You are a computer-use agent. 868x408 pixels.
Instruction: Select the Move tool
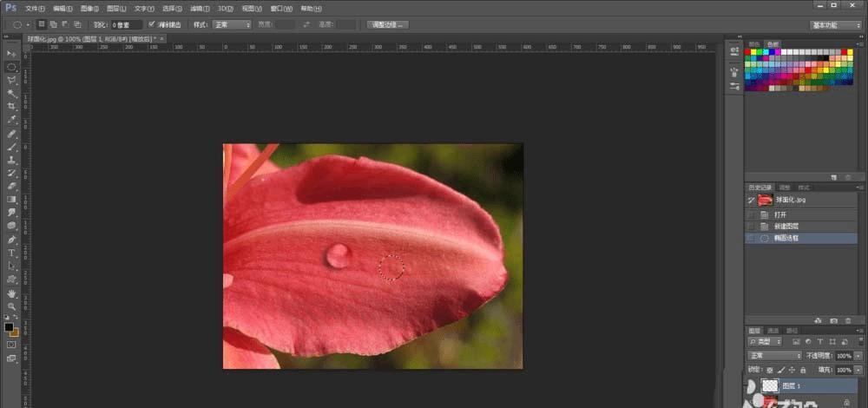tap(12, 54)
